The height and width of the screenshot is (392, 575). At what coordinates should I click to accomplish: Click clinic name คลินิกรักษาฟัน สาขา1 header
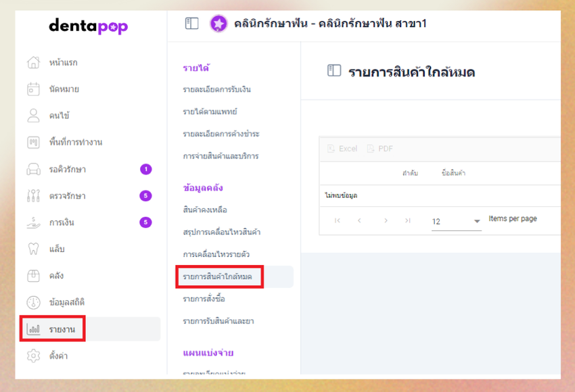click(330, 24)
